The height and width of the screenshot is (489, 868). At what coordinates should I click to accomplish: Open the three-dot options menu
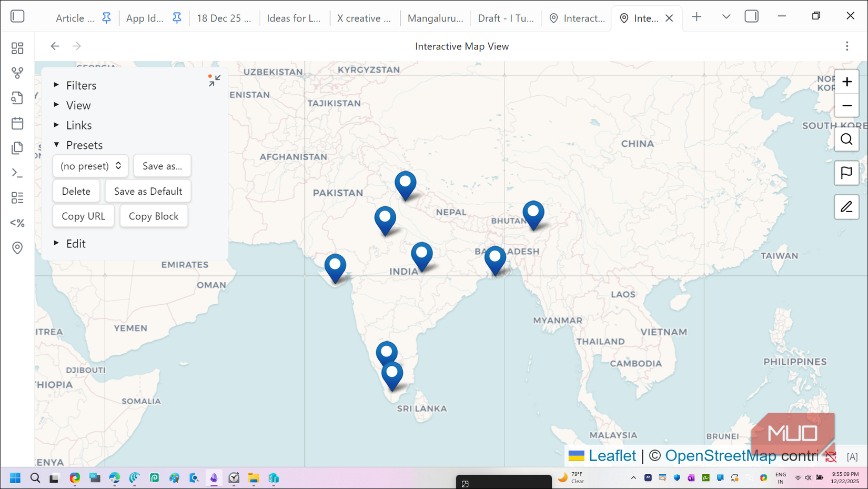click(847, 46)
